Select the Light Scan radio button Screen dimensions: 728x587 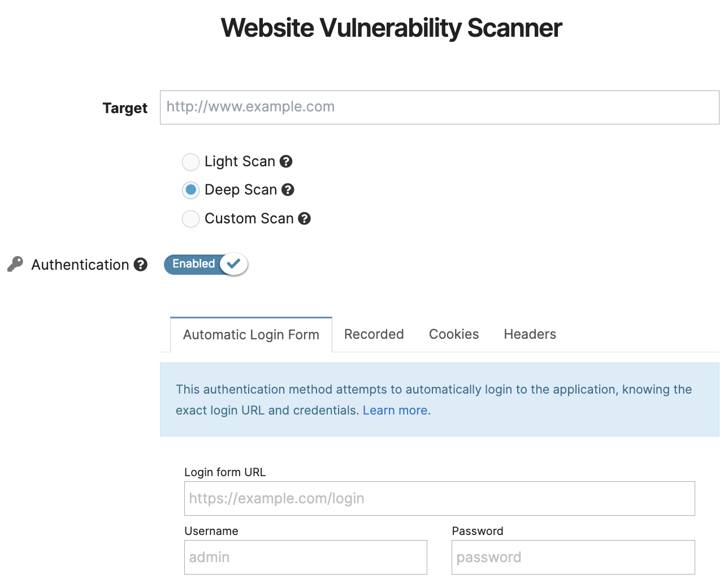click(x=190, y=162)
